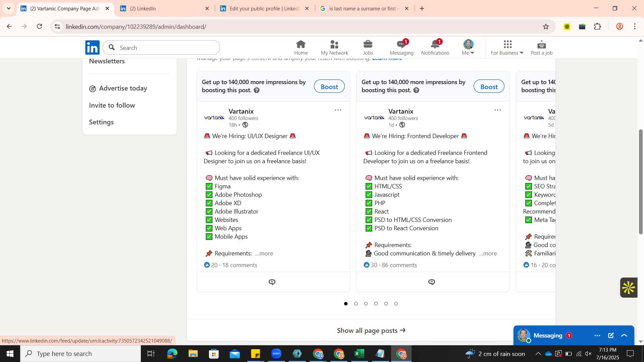This screenshot has height=362, width=644.
Task: Select second carousel page dot
Action: [x=356, y=304]
